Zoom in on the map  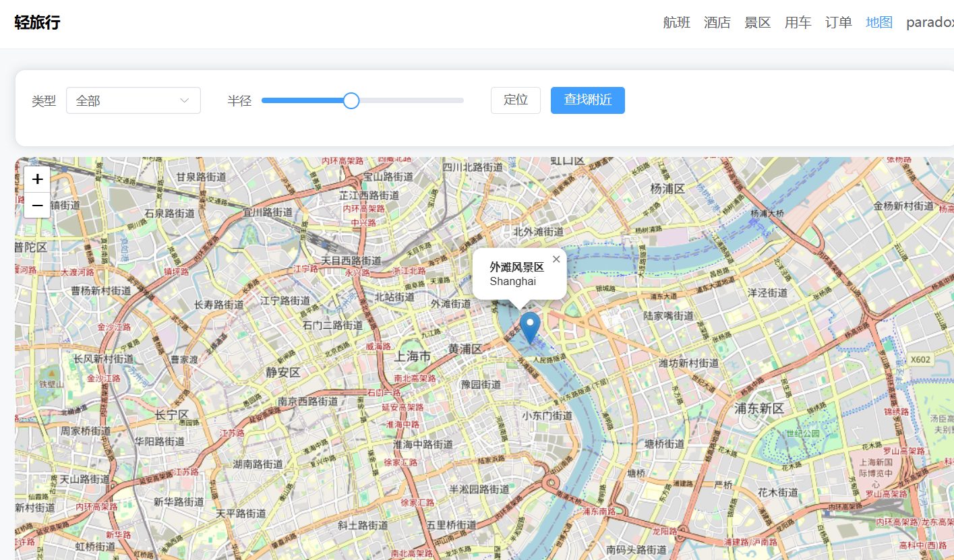pyautogui.click(x=37, y=179)
